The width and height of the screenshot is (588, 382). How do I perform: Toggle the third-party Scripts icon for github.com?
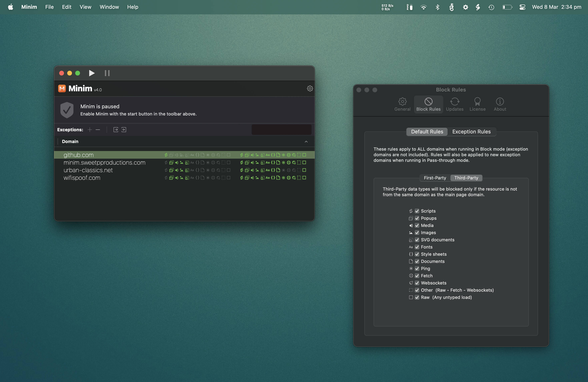coord(242,155)
